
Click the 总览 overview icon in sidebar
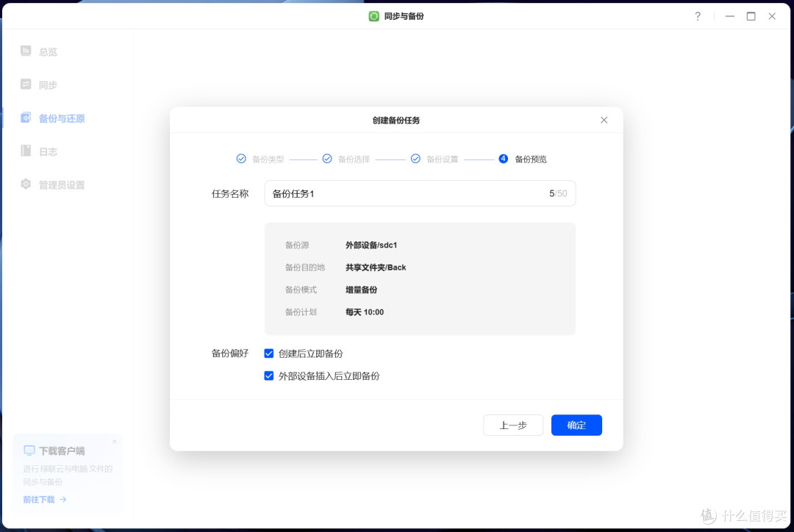[26, 51]
